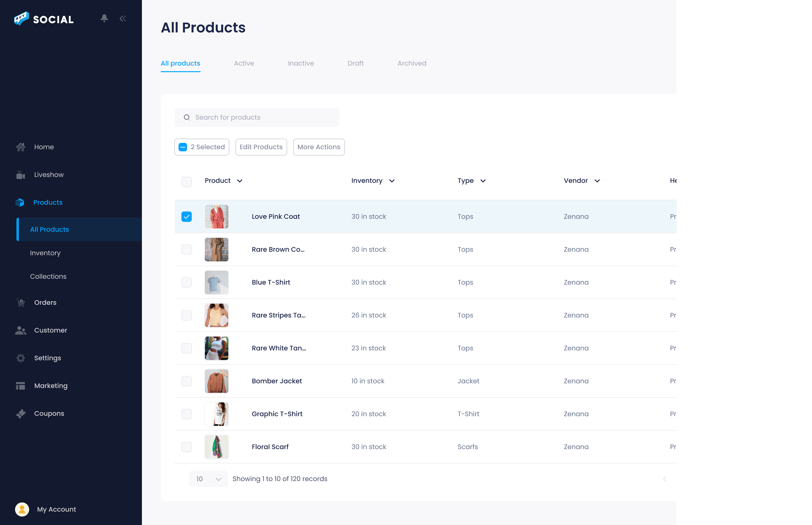
Task: Switch to the Active tab
Action: 244,63
